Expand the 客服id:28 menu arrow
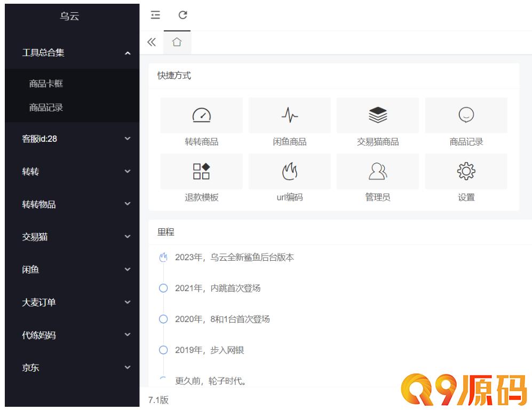 [128, 139]
